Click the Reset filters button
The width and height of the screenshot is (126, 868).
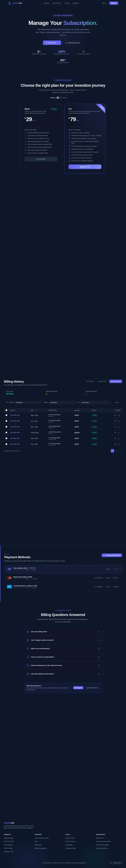[117, 402]
